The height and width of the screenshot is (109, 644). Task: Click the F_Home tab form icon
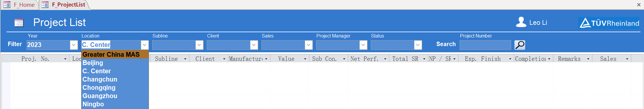click(x=7, y=5)
